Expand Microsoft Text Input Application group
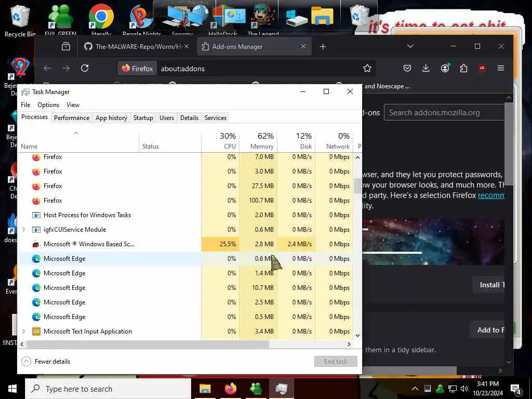532x399 pixels. pos(23,331)
